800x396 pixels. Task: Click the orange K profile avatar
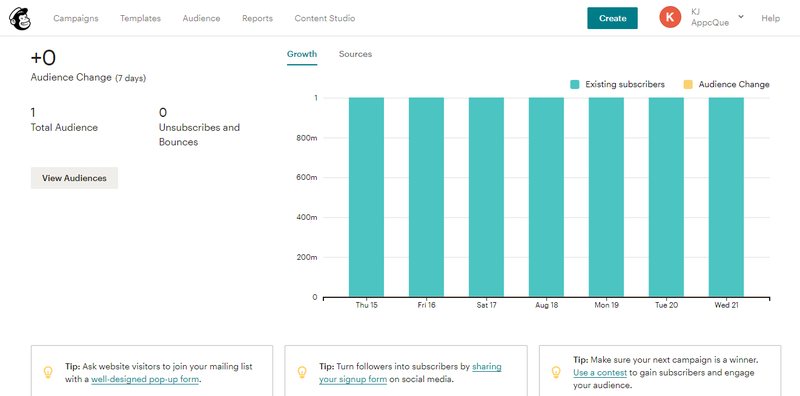click(670, 17)
